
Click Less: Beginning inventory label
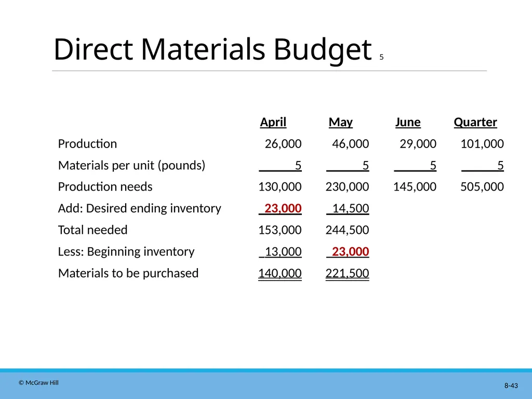click(x=126, y=252)
